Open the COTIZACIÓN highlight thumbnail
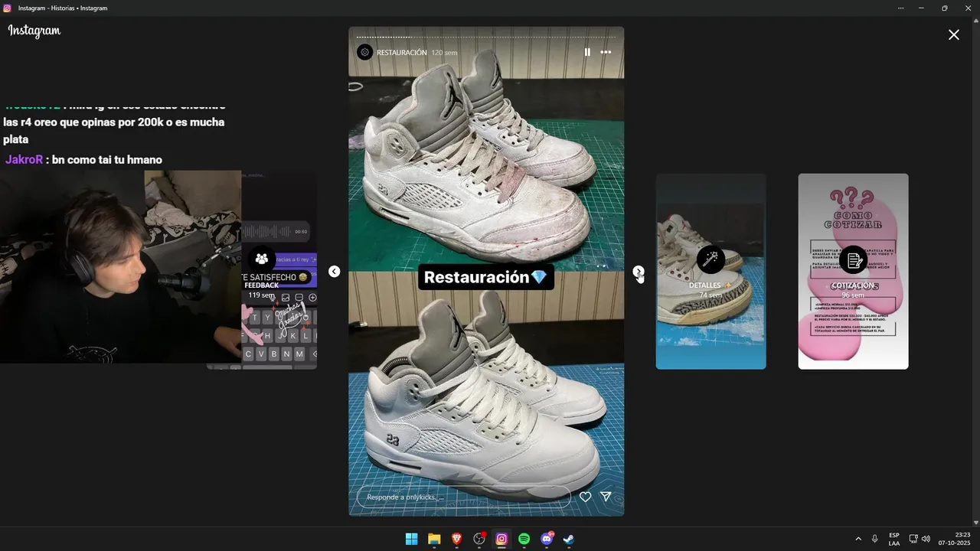 (853, 272)
